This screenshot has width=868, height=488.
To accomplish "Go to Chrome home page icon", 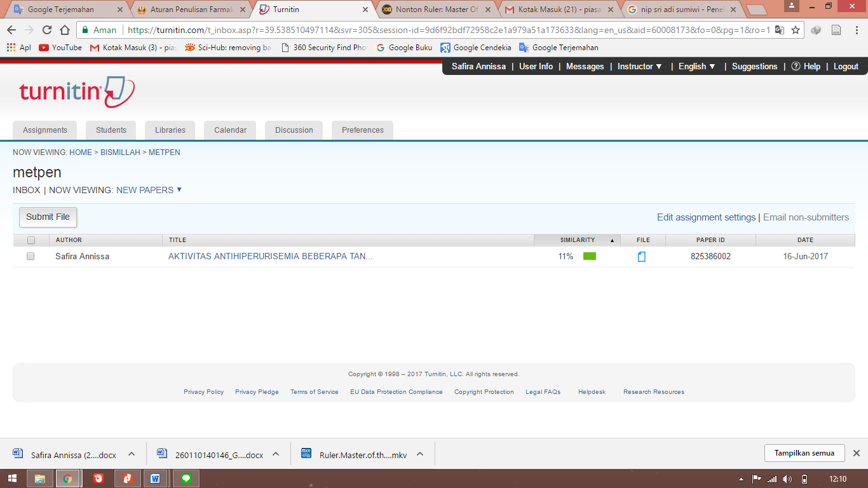I will 65,30.
